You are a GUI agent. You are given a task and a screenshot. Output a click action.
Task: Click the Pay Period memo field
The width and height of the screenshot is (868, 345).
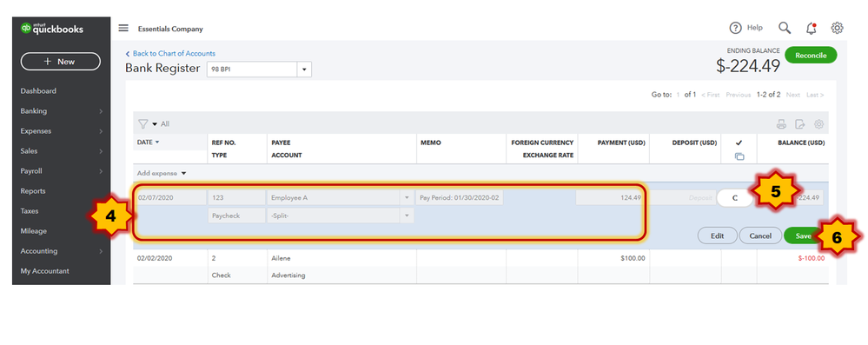pos(460,197)
